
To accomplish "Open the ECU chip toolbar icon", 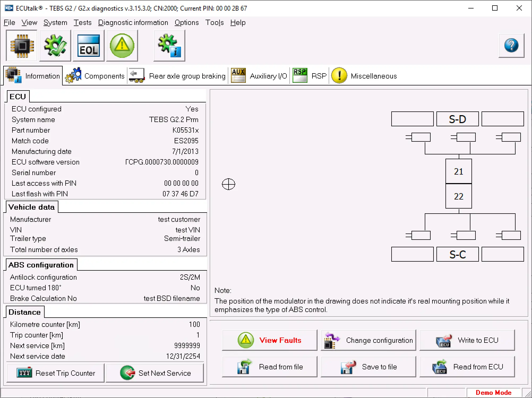I will point(22,45).
